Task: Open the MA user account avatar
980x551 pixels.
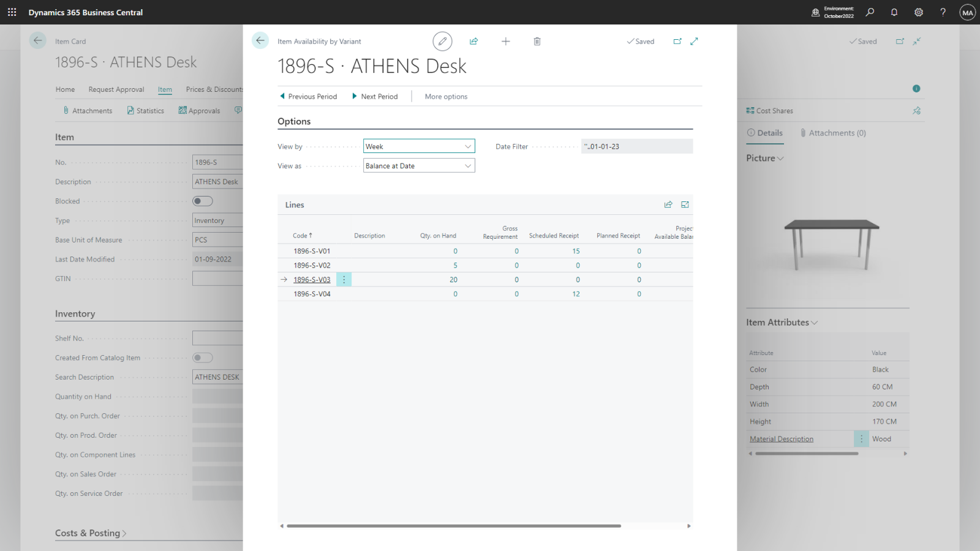Action: (968, 12)
